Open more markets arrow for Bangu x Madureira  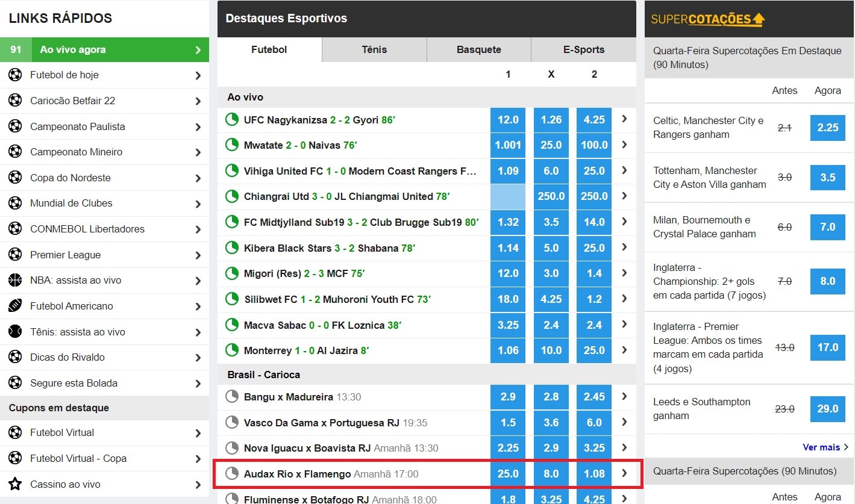click(624, 396)
